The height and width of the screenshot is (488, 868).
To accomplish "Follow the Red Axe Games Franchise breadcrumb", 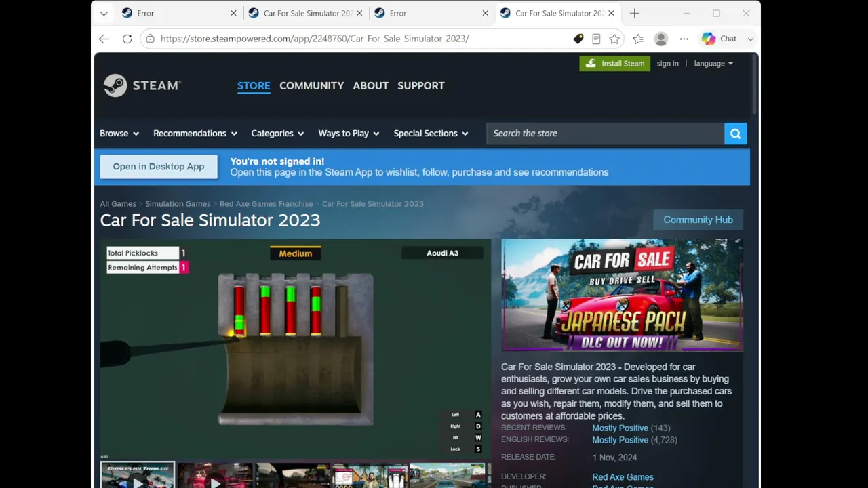I will 267,204.
